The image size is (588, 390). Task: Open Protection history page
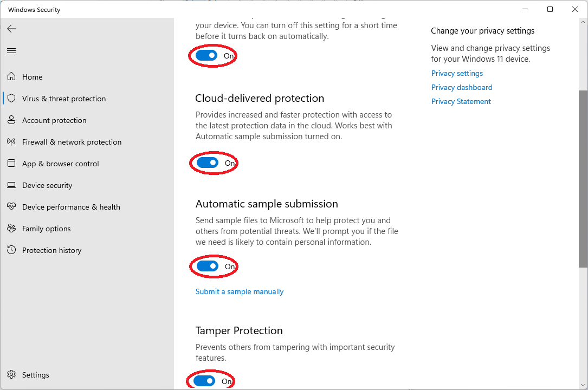[51, 250]
